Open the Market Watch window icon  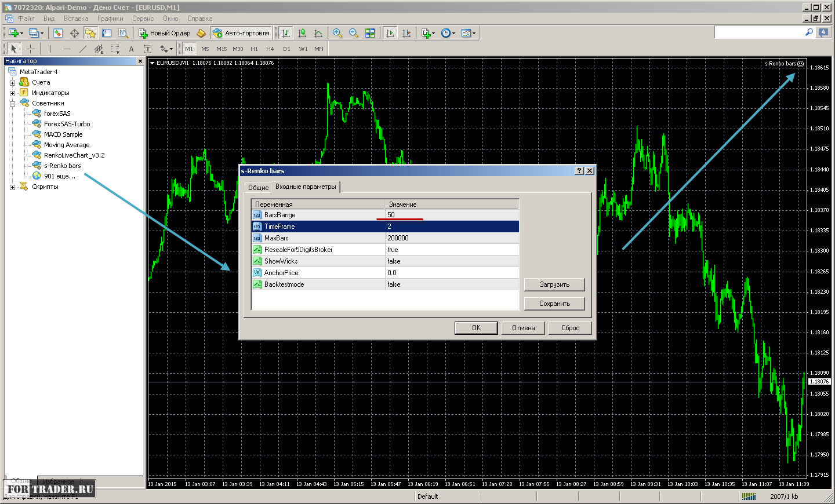coord(58,33)
